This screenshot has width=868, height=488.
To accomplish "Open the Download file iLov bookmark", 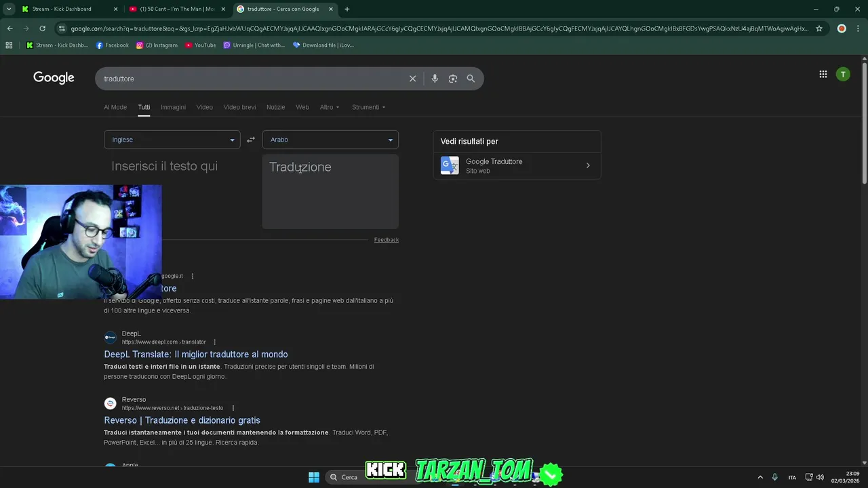I will [x=323, y=45].
